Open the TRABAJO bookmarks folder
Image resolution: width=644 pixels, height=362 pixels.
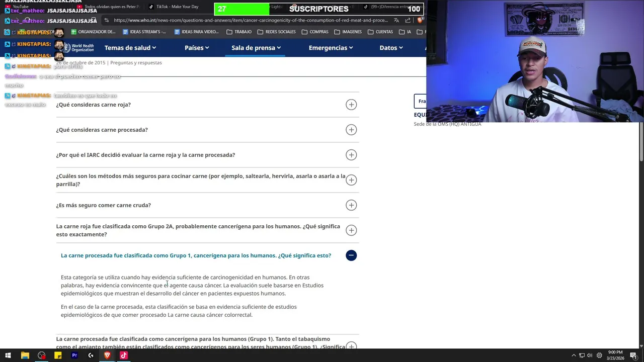click(239, 32)
